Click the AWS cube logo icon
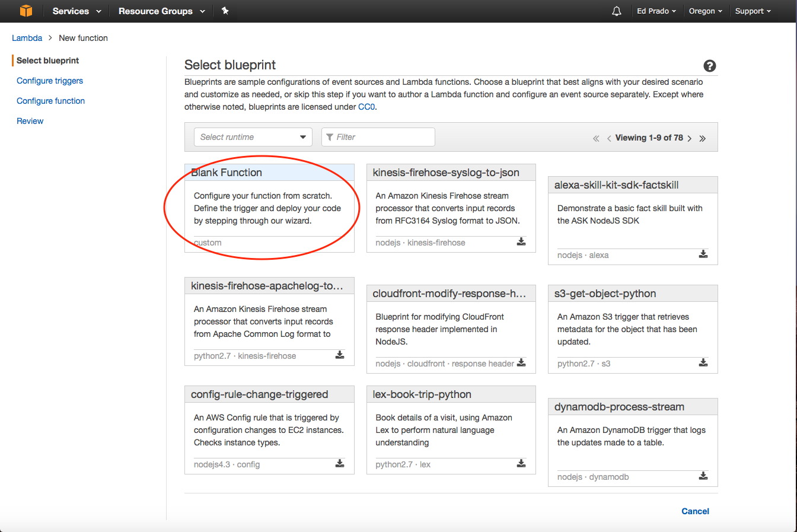 click(x=26, y=11)
